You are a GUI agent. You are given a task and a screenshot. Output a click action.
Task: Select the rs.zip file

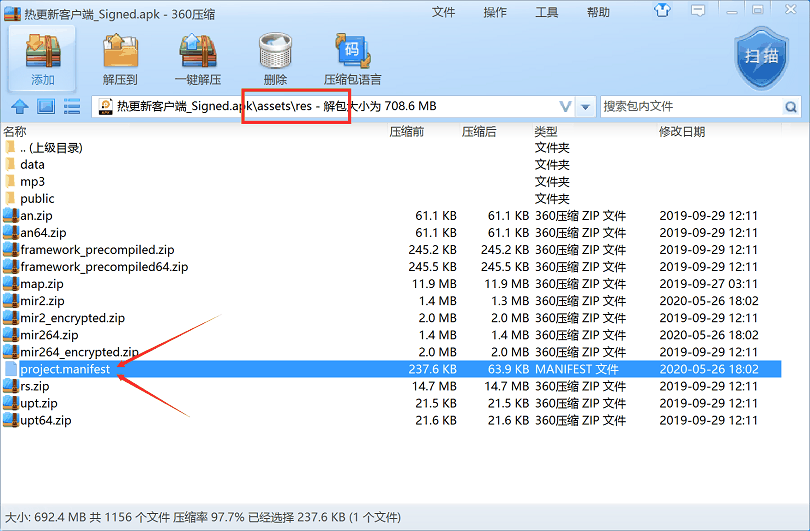[x=35, y=386]
